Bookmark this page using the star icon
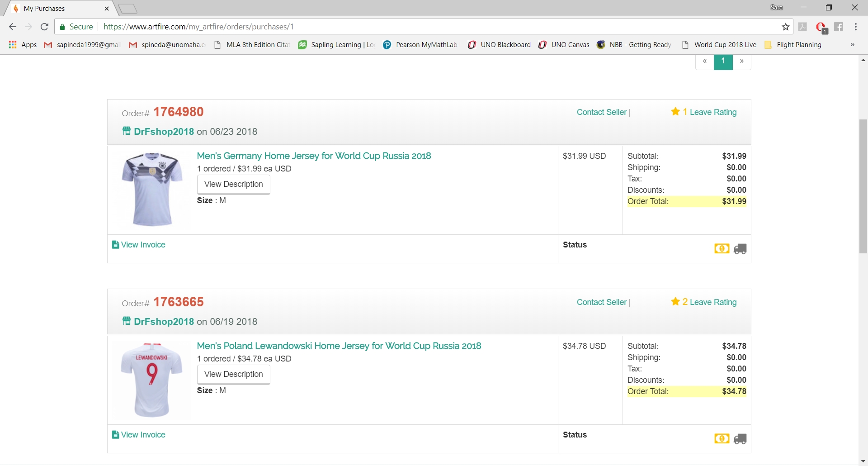This screenshot has width=868, height=466. click(786, 27)
